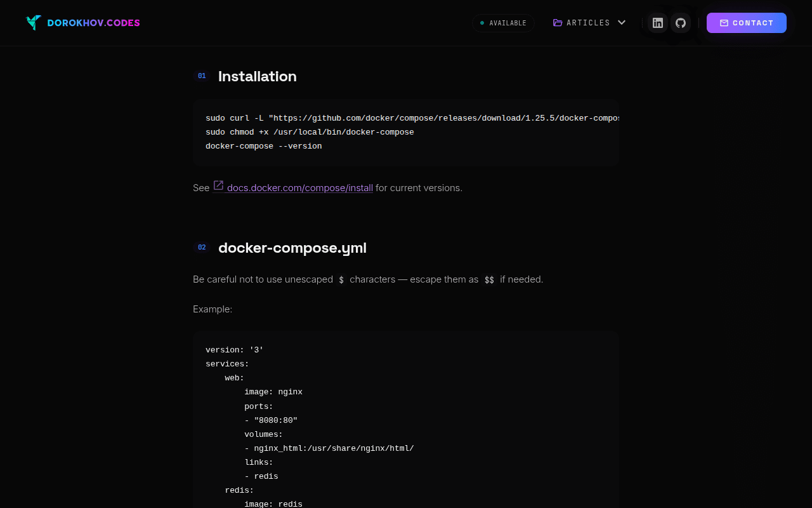Click the Available status badge
The height and width of the screenshot is (508, 812).
503,23
